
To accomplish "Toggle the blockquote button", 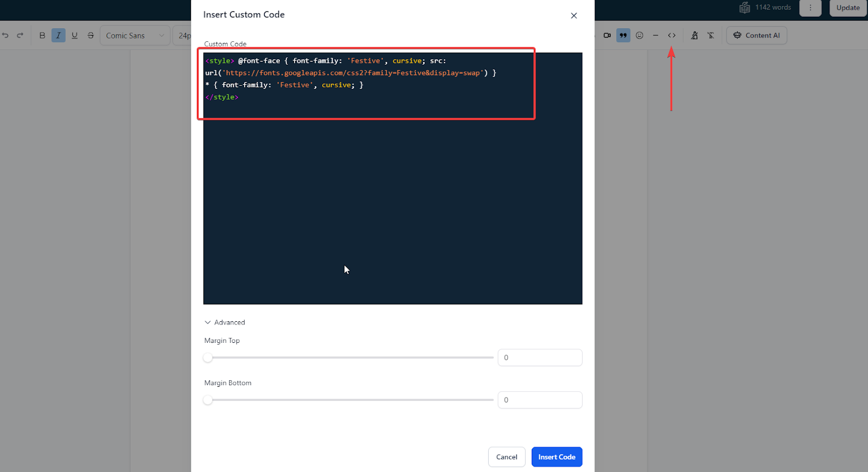I will click(623, 35).
